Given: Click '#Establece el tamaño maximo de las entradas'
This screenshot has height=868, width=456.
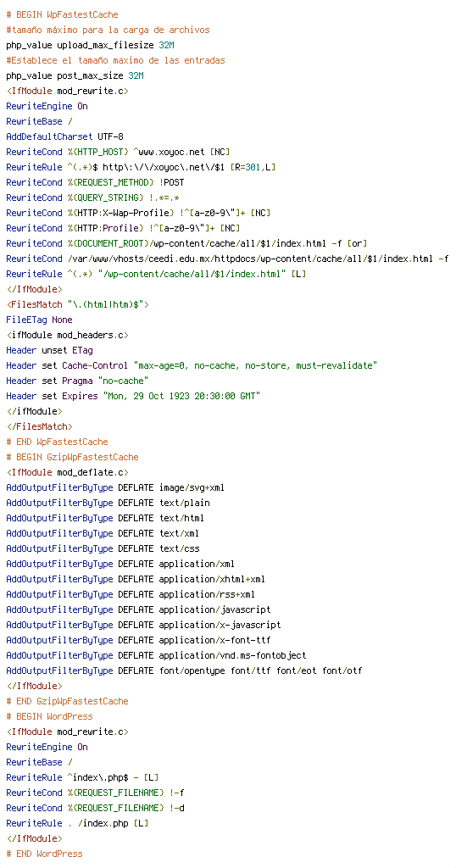Looking at the screenshot, I should tap(115, 60).
